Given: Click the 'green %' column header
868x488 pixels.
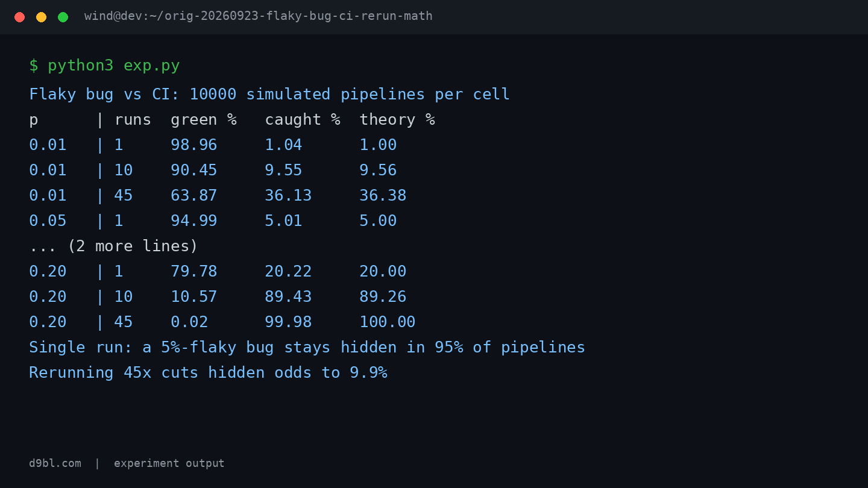Looking at the screenshot, I should (204, 119).
